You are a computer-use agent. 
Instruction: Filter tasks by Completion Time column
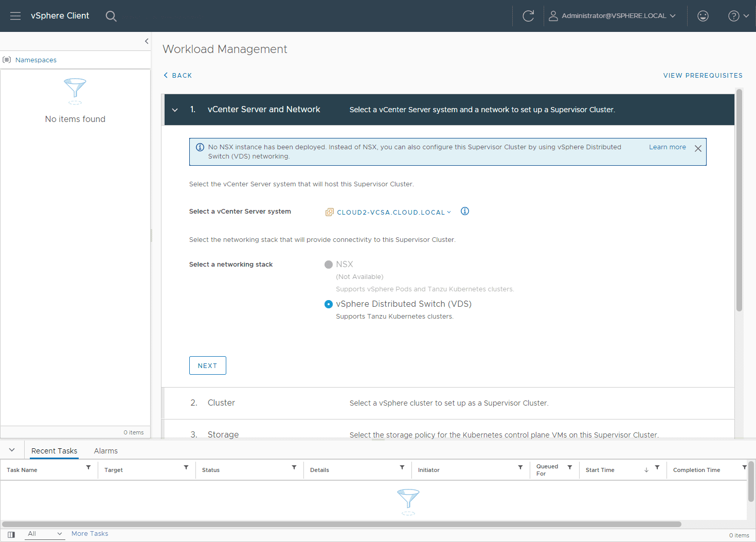click(x=744, y=467)
